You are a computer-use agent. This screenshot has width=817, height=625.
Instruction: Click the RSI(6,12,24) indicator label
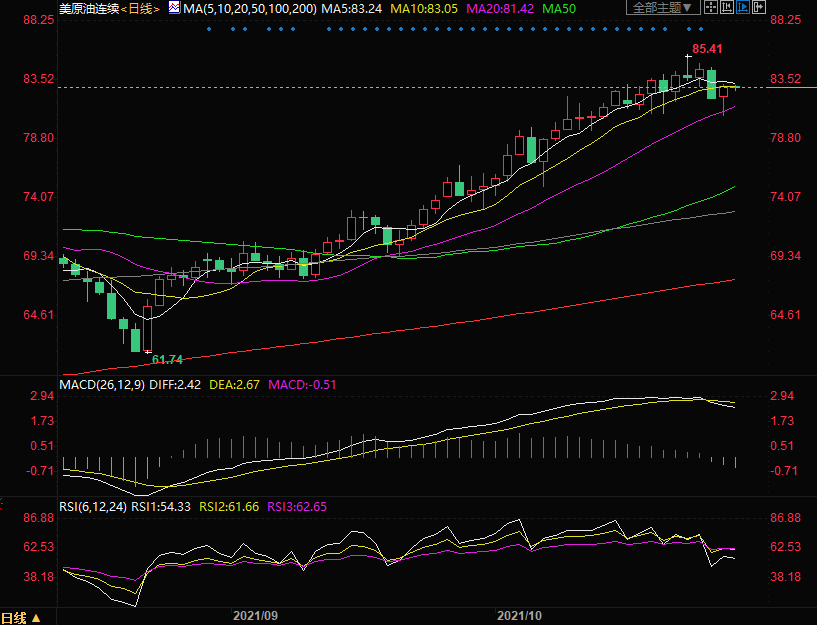[92, 507]
